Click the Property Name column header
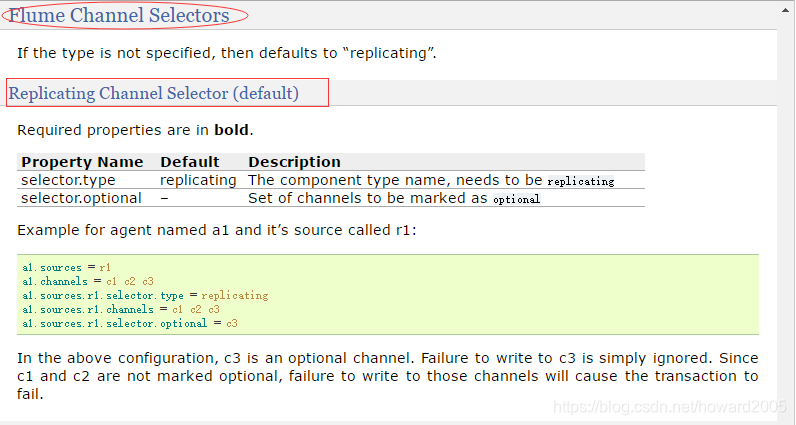This screenshot has width=796, height=425. pyautogui.click(x=82, y=162)
